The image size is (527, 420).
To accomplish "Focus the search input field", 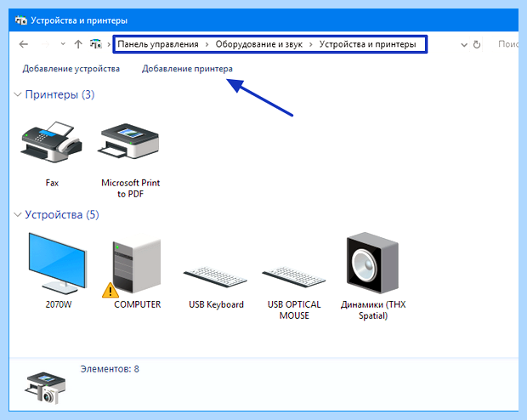I will click(507, 44).
